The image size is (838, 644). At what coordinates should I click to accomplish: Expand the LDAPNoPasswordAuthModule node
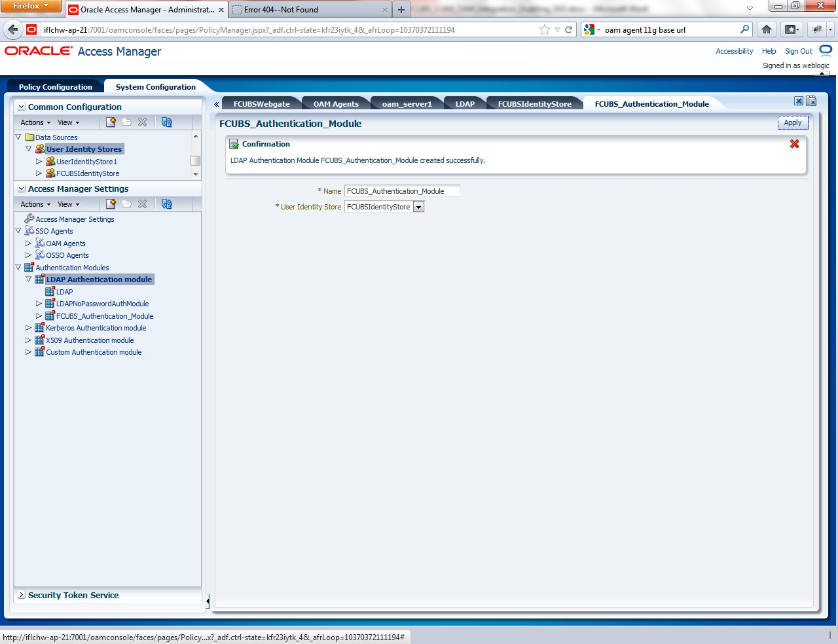[39, 304]
